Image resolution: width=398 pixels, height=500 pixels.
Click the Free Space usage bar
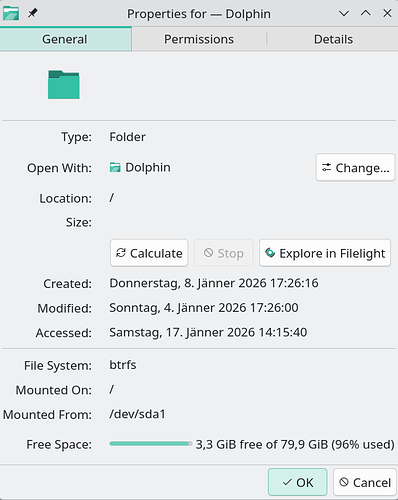click(151, 444)
